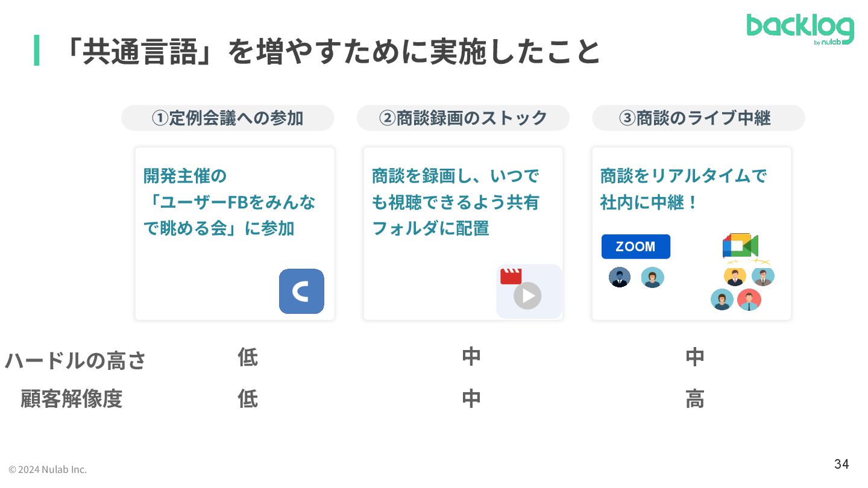This screenshot has height=488, width=868.
Task: Select the ③商談のライブ中継 pill label
Action: [x=698, y=118]
